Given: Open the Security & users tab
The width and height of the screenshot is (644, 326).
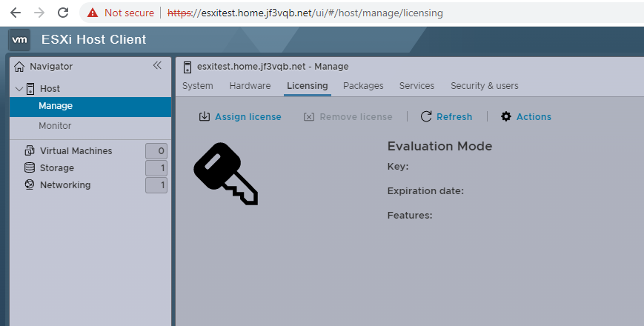Looking at the screenshot, I should [485, 86].
